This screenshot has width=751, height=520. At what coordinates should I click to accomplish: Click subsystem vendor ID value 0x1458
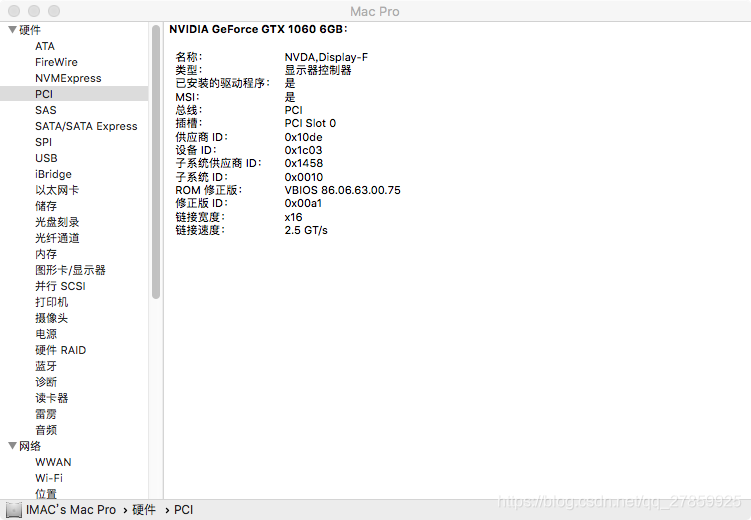pos(304,163)
